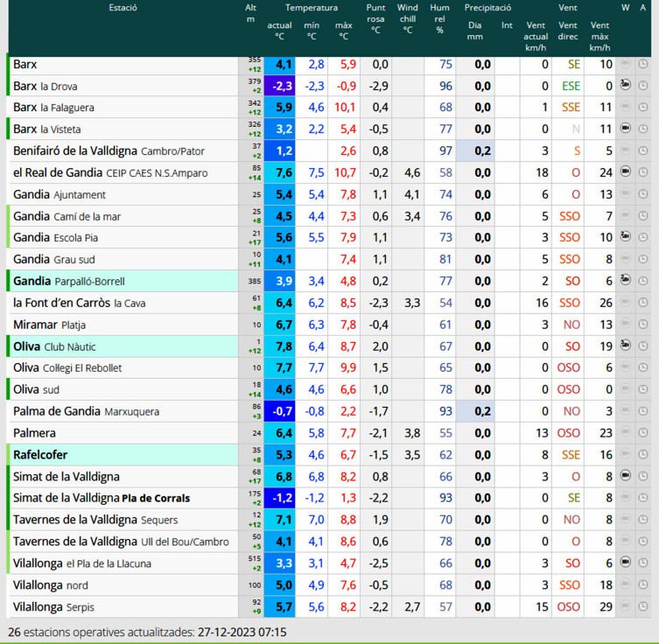Click the mín °C column header
This screenshot has width=659, height=644.
point(312,31)
